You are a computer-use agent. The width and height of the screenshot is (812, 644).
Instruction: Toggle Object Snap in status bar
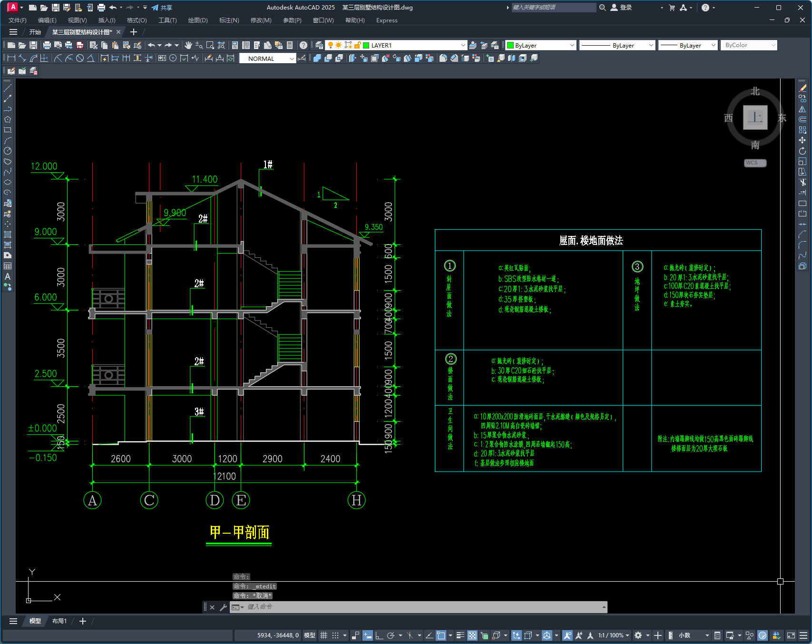[441, 635]
